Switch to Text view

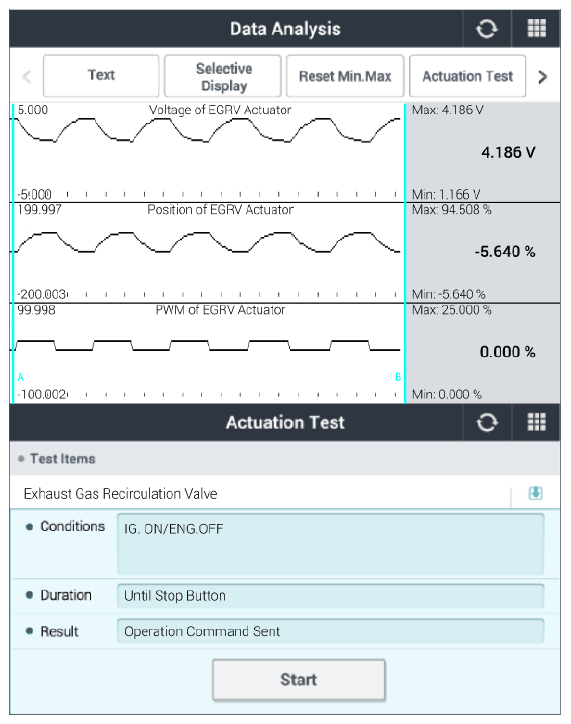(x=101, y=76)
